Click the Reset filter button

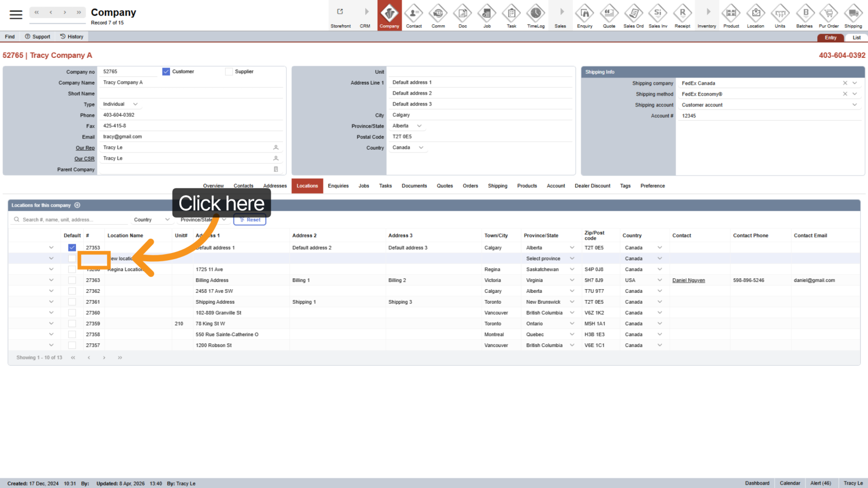point(250,219)
